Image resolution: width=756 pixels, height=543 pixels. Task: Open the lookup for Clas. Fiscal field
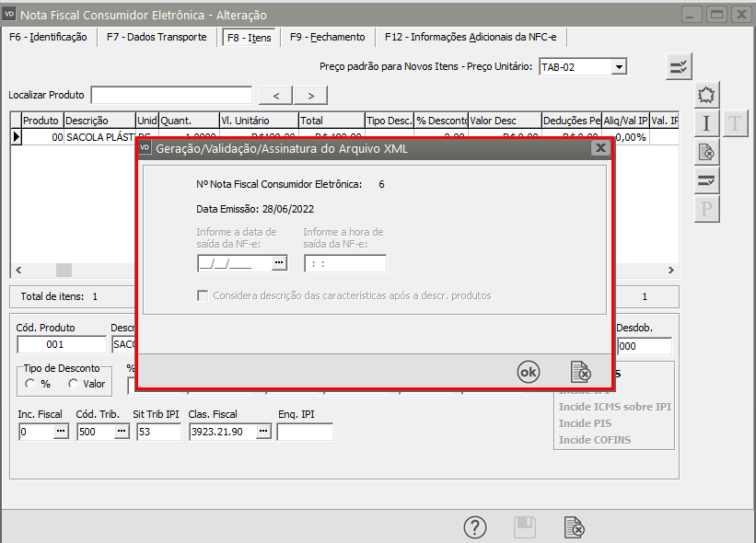(x=264, y=432)
